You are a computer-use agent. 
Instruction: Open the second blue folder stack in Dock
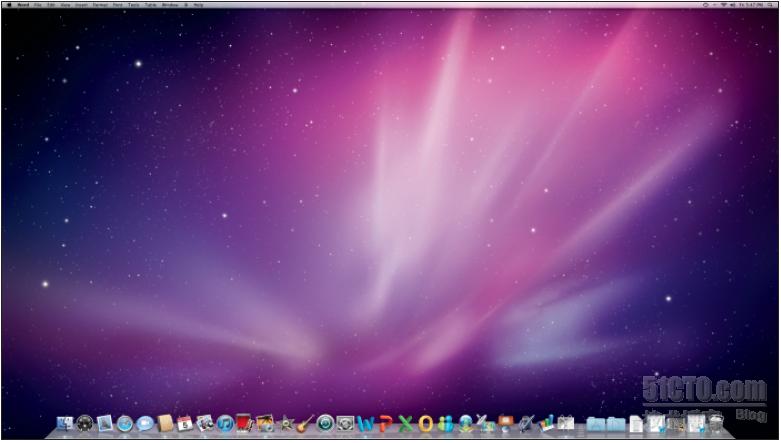tap(616, 425)
